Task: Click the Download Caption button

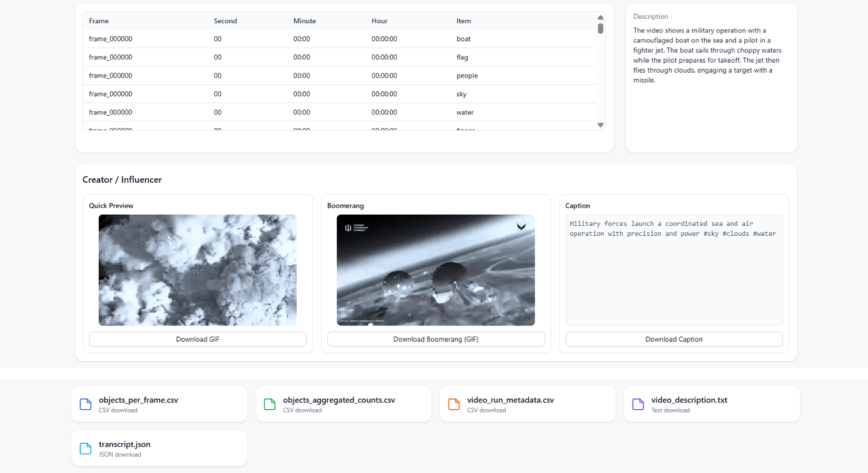Action: 673,338
